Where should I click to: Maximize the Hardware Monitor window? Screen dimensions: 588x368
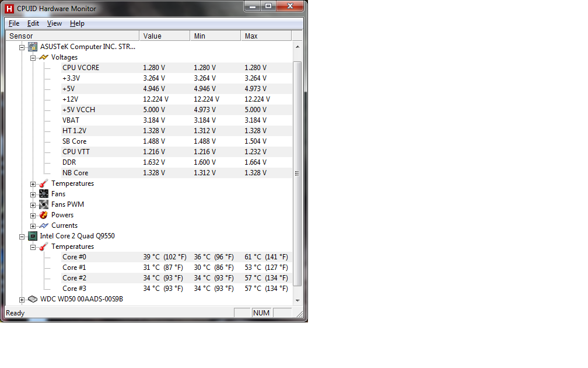(x=268, y=6)
